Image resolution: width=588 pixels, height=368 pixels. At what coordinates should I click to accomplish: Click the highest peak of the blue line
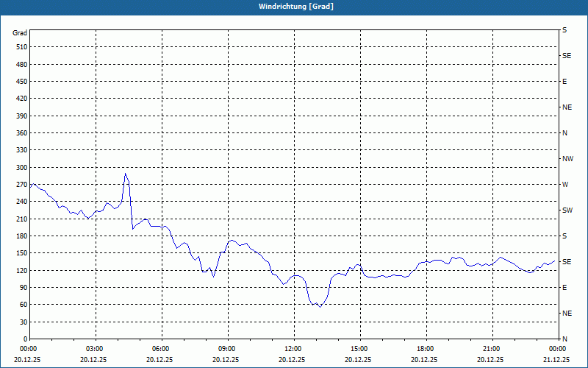tap(126, 174)
